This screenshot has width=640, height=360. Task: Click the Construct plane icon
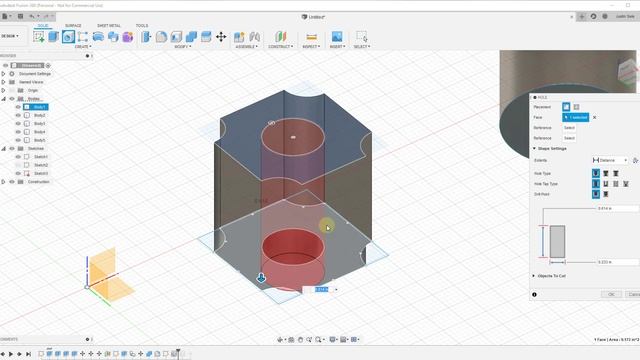(281, 37)
